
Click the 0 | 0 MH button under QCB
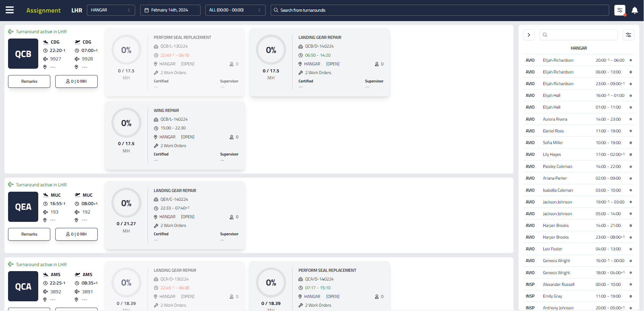(x=76, y=81)
